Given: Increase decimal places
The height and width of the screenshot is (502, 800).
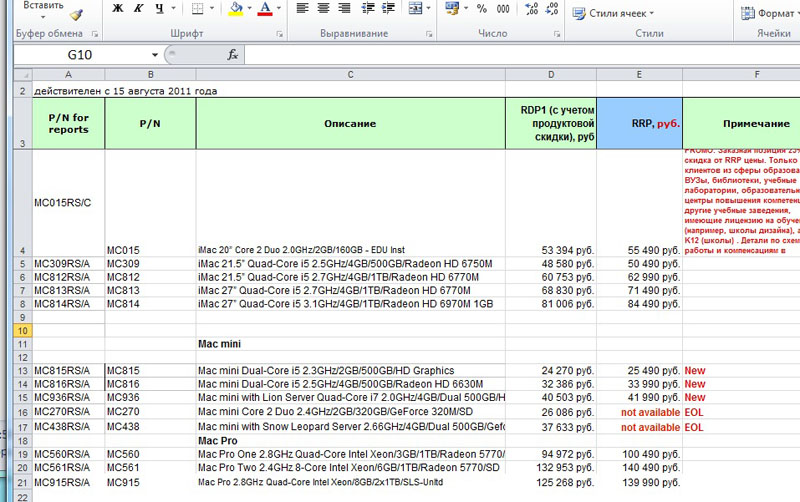Looking at the screenshot, I should [532, 8].
